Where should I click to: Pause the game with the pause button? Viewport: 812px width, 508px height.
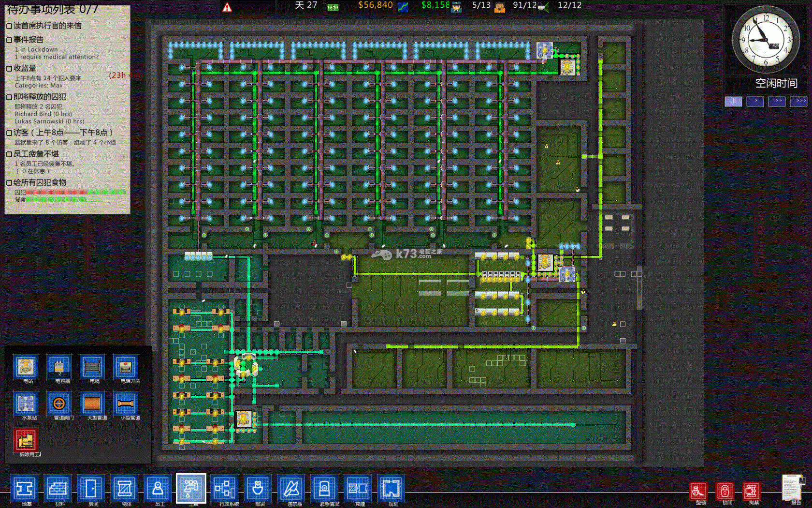[733, 101]
